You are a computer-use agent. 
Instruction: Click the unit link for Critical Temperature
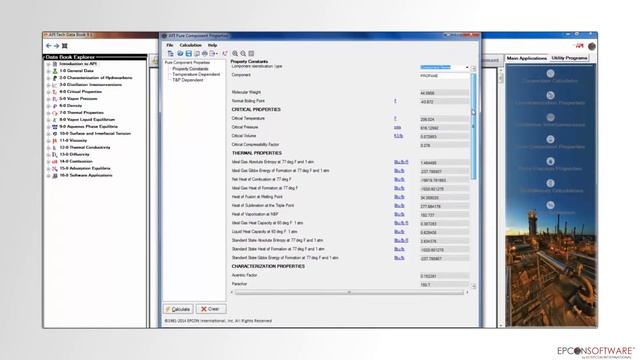tap(395, 118)
